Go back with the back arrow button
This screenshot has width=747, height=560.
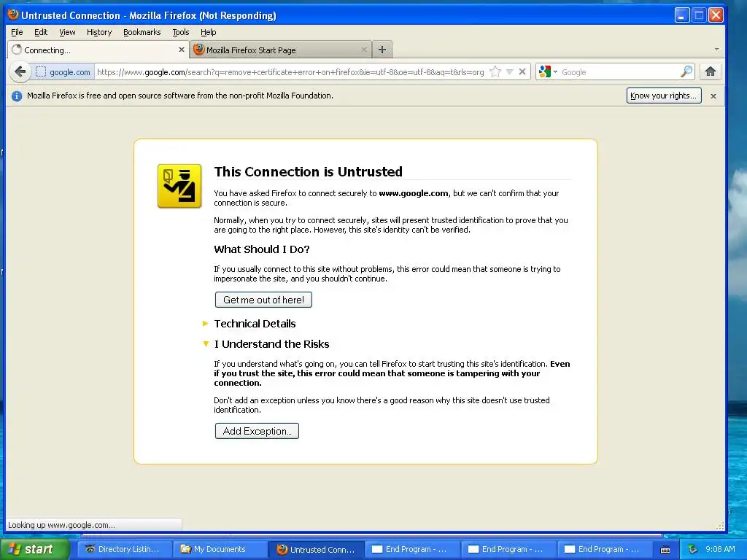[x=20, y=72]
